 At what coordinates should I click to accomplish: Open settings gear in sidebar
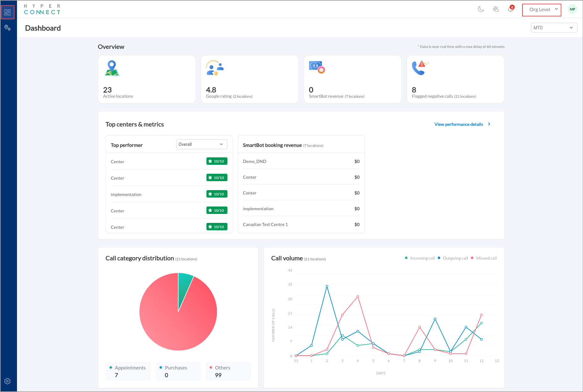point(7,381)
